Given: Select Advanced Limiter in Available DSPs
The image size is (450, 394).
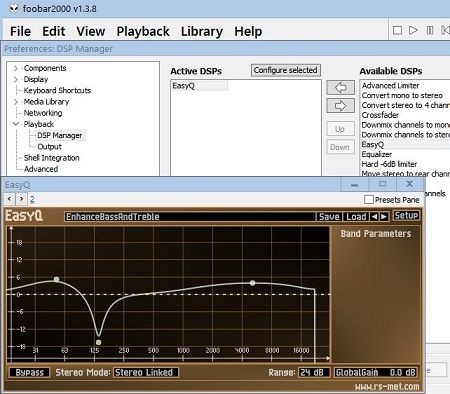Looking at the screenshot, I should (x=390, y=86).
